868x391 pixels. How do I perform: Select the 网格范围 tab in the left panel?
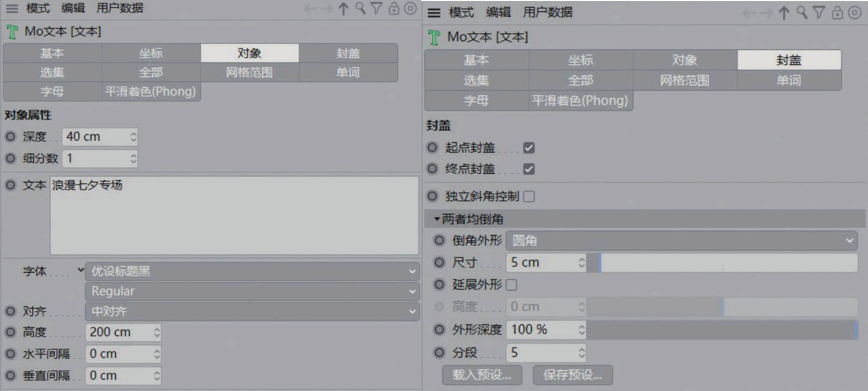coord(250,72)
